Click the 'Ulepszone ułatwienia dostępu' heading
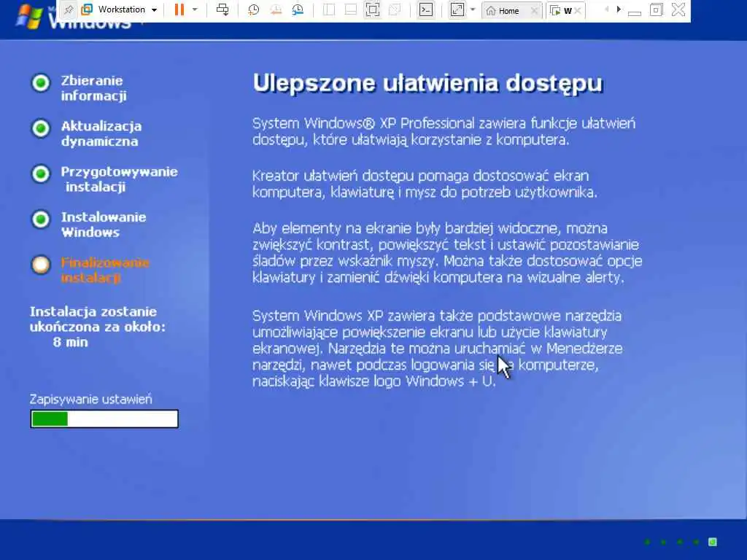This screenshot has width=747, height=560. [427, 84]
